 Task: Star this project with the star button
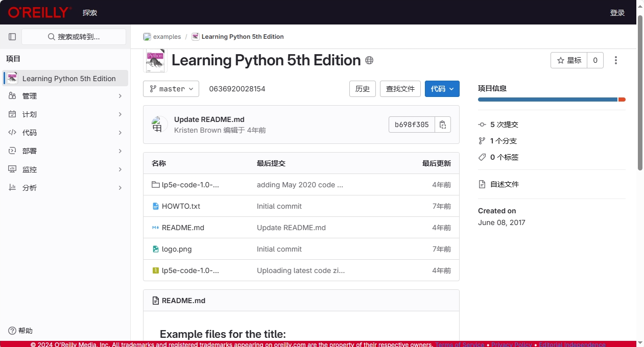point(569,60)
